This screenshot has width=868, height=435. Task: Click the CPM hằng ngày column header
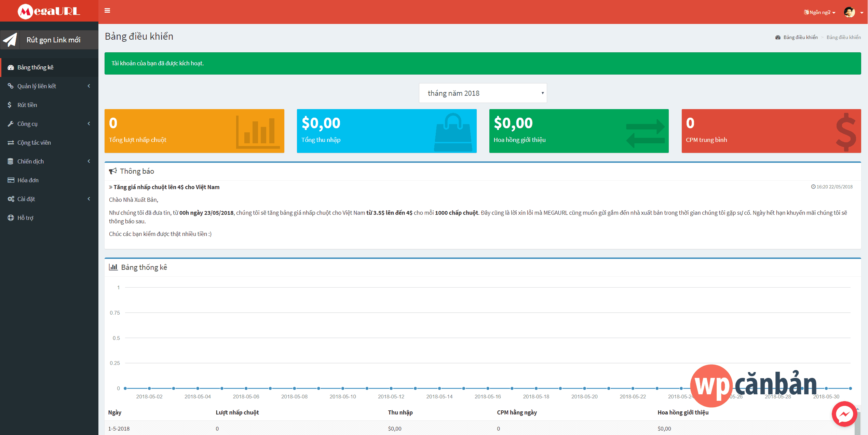click(517, 412)
